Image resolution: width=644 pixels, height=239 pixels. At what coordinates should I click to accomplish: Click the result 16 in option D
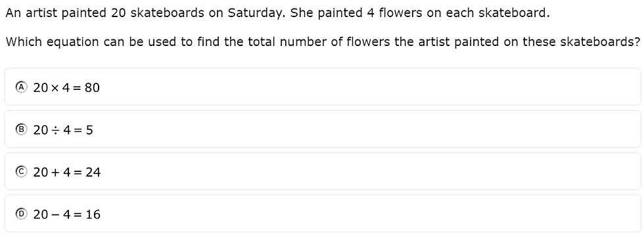point(93,214)
